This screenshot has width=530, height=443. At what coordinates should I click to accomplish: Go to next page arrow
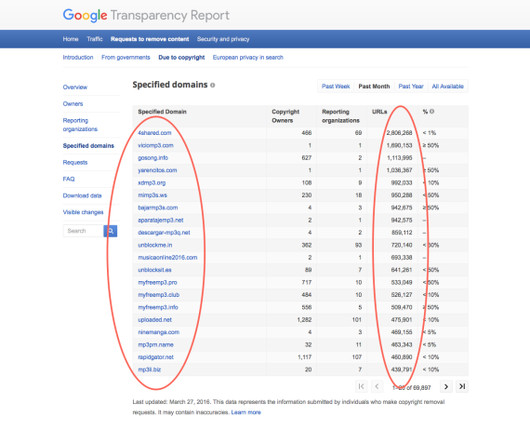click(446, 386)
